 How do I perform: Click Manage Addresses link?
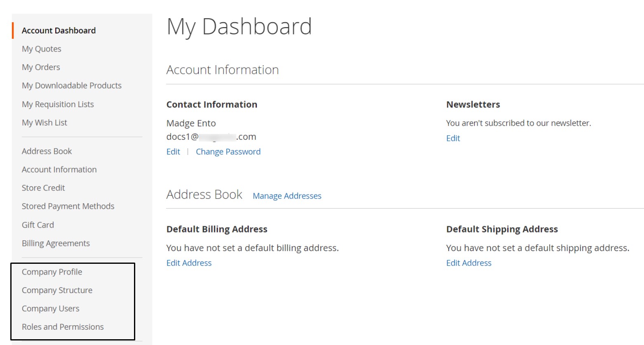287,196
